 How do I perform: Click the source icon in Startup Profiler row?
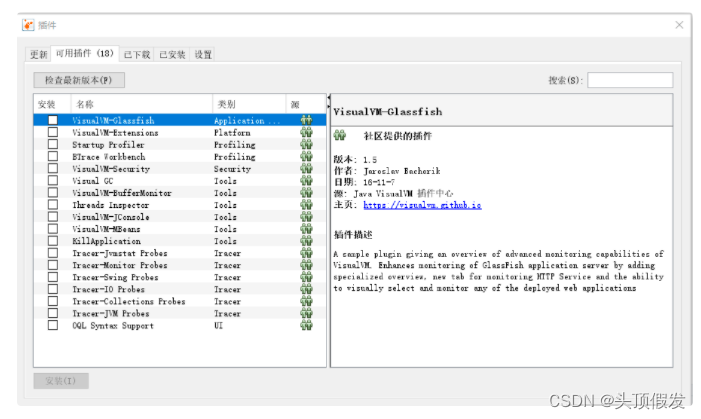pyautogui.click(x=306, y=144)
